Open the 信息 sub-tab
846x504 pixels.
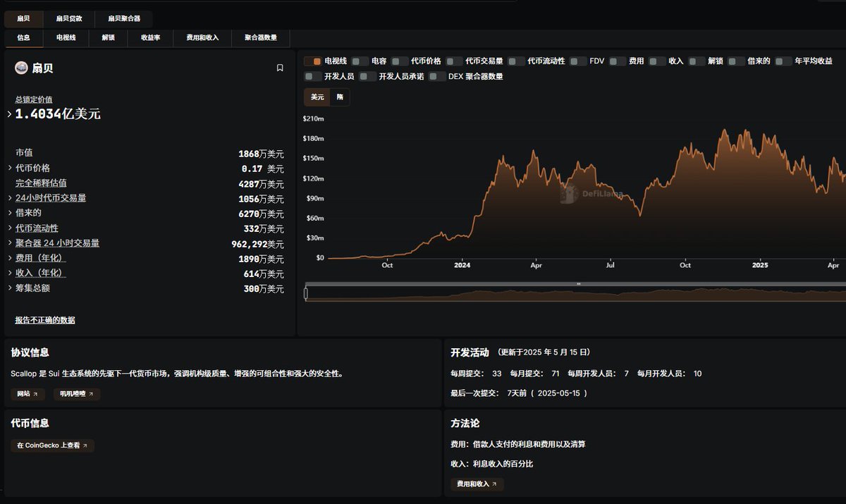click(23, 37)
